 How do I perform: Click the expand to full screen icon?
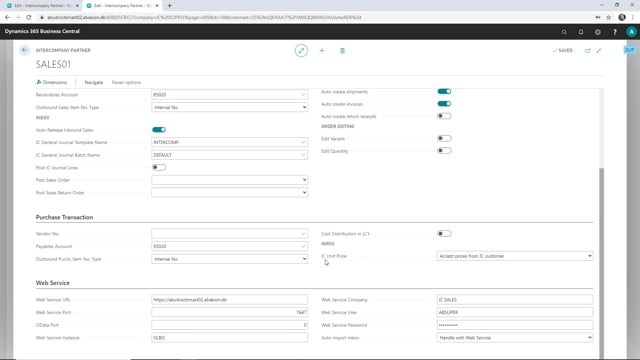[x=599, y=51]
